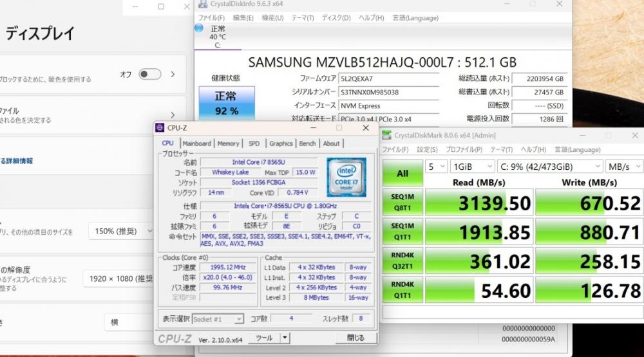
Task: Click the Whiskey Lake code name field
Action: pyautogui.click(x=230, y=172)
